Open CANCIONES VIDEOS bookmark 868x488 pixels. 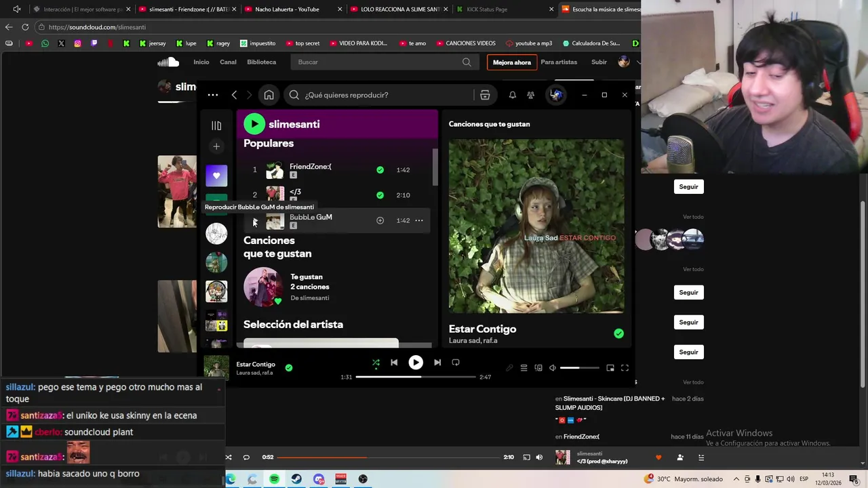click(x=465, y=43)
